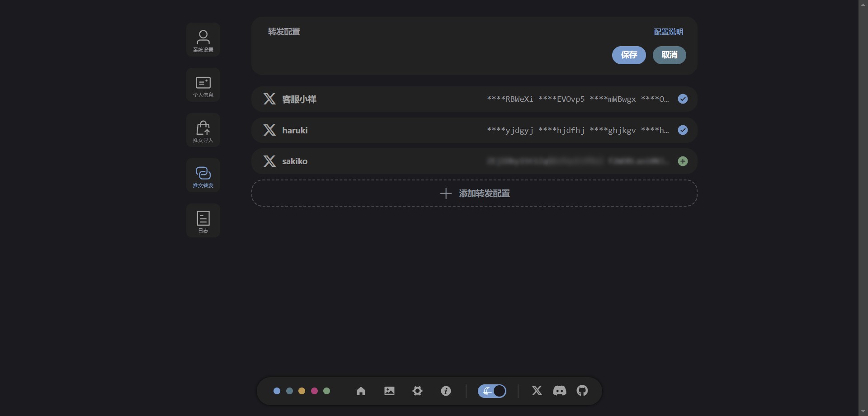
Task: Open the 推文导入 sidebar section
Action: pyautogui.click(x=203, y=130)
